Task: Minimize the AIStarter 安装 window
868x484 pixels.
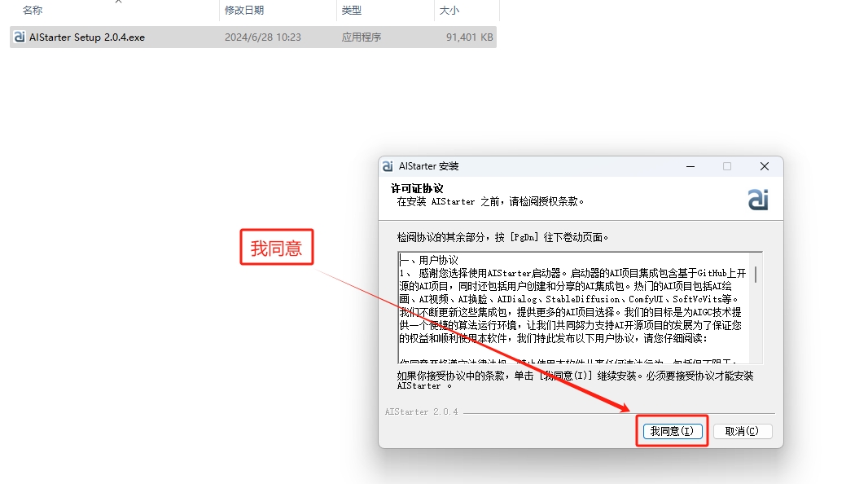Action: [x=690, y=166]
